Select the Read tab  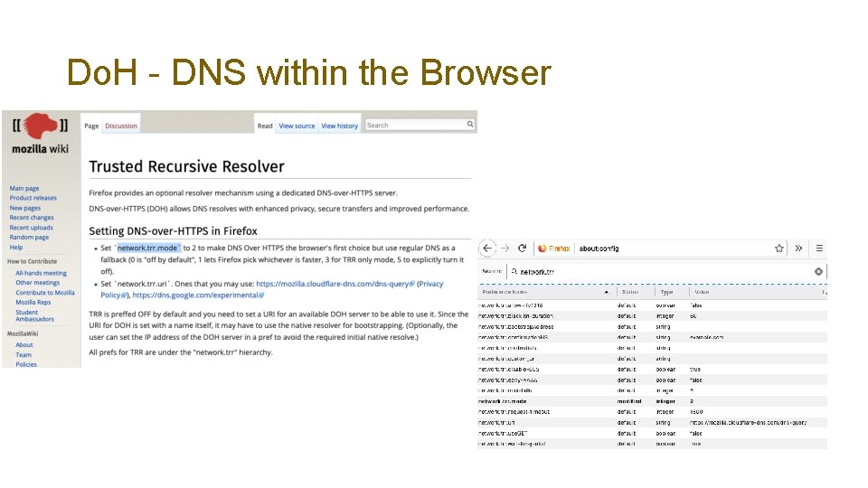(x=265, y=127)
